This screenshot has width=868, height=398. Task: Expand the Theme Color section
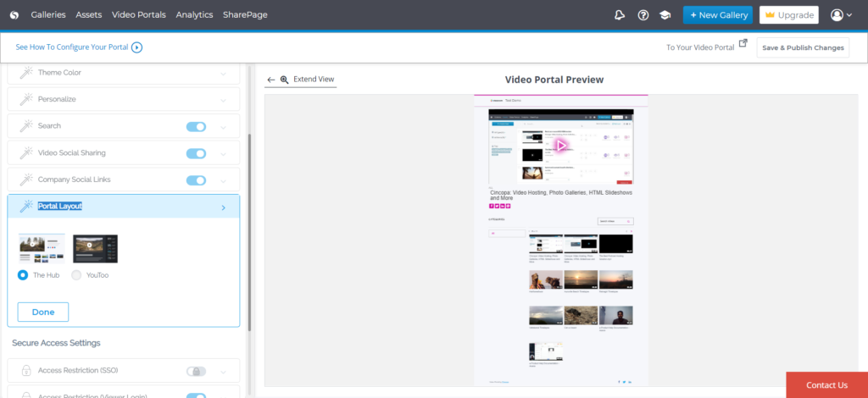pyautogui.click(x=223, y=73)
